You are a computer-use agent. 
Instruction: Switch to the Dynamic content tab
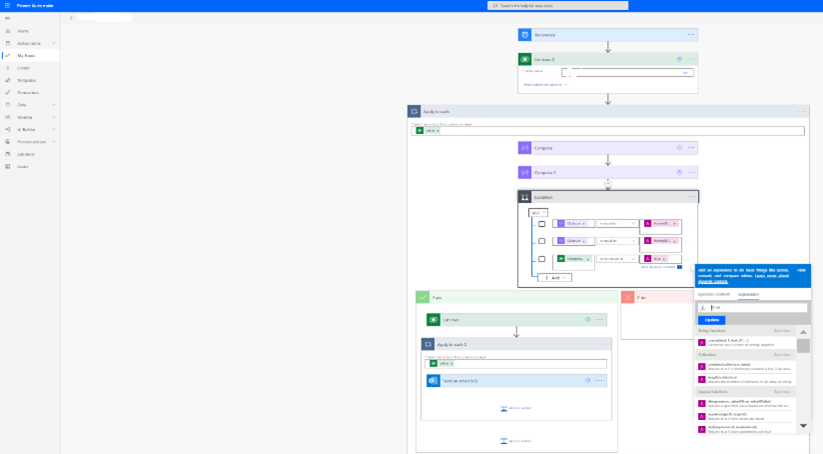713,294
